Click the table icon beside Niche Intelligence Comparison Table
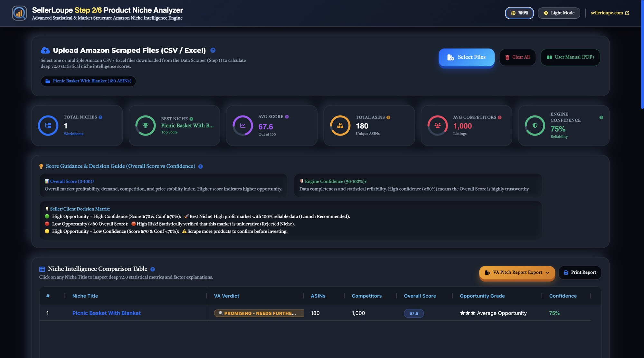This screenshot has height=358, width=644. (x=42, y=269)
